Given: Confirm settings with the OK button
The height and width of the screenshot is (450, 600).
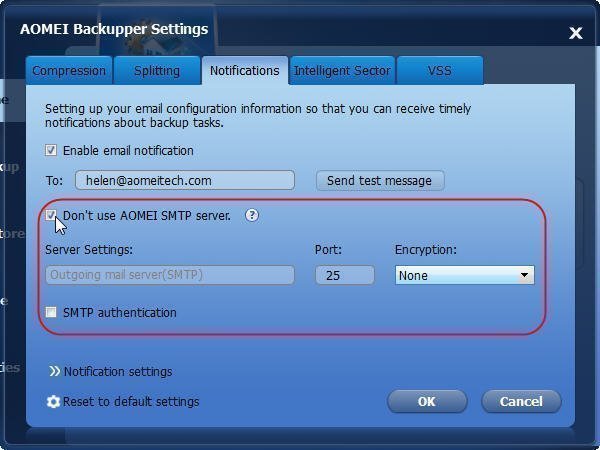Looking at the screenshot, I should point(427,401).
